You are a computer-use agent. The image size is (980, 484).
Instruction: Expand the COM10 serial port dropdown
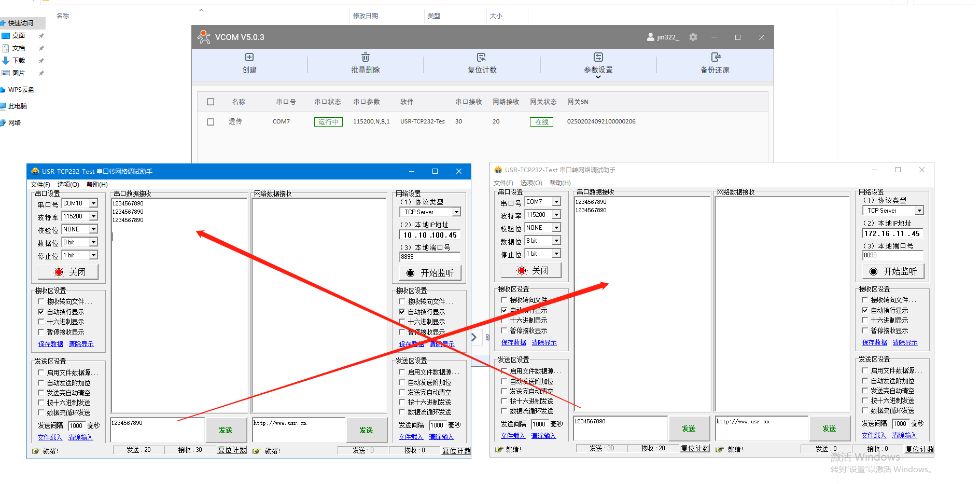[94, 203]
